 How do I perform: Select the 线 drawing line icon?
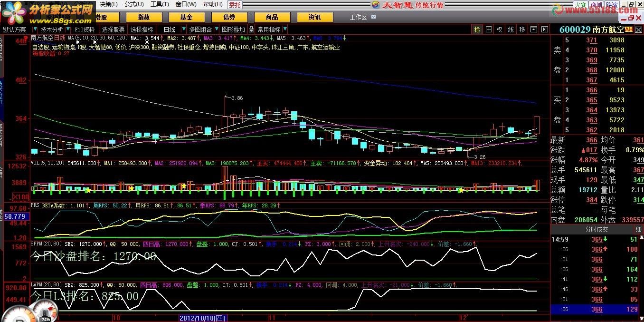(511, 29)
